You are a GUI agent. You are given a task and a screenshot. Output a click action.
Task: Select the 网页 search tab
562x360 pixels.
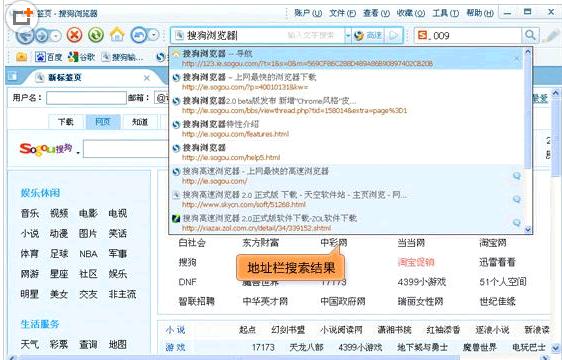pos(103,122)
